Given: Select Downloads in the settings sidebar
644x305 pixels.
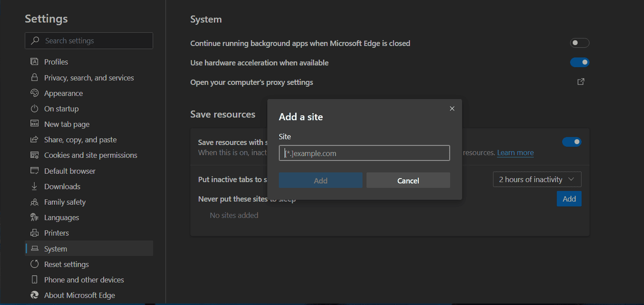Looking at the screenshot, I should coord(89,186).
